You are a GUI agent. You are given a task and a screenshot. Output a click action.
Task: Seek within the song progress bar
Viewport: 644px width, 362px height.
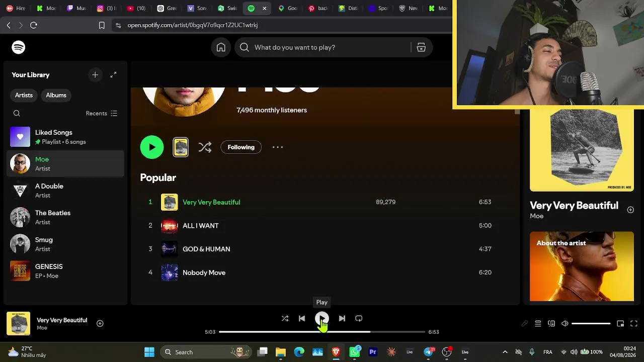pyautogui.click(x=322, y=332)
